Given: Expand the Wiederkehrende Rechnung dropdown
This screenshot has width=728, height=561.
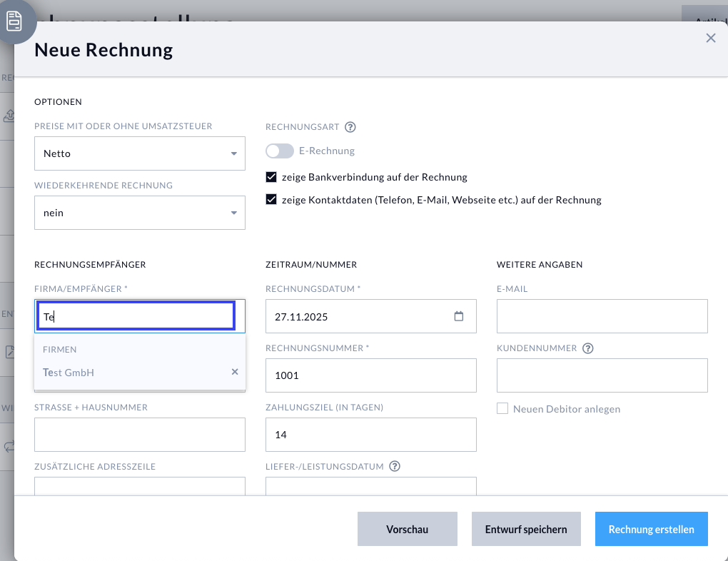Looking at the screenshot, I should coord(140,213).
